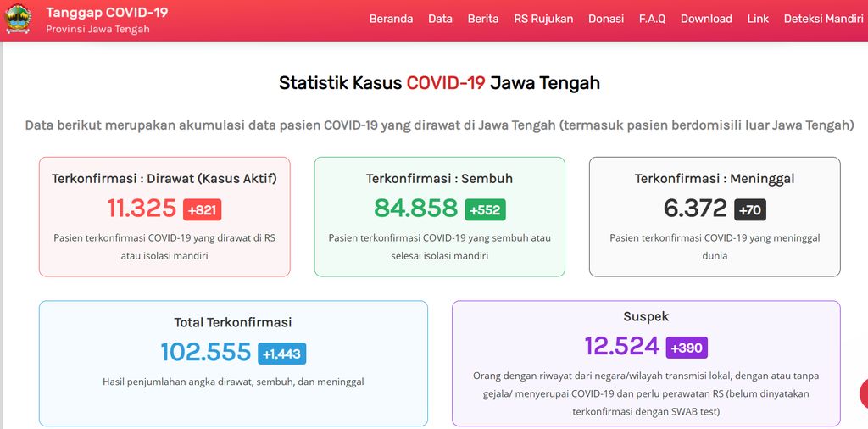Viewport: 868px width, 429px height.
Task: Click the blue +1,443 badge
Action: click(x=281, y=354)
